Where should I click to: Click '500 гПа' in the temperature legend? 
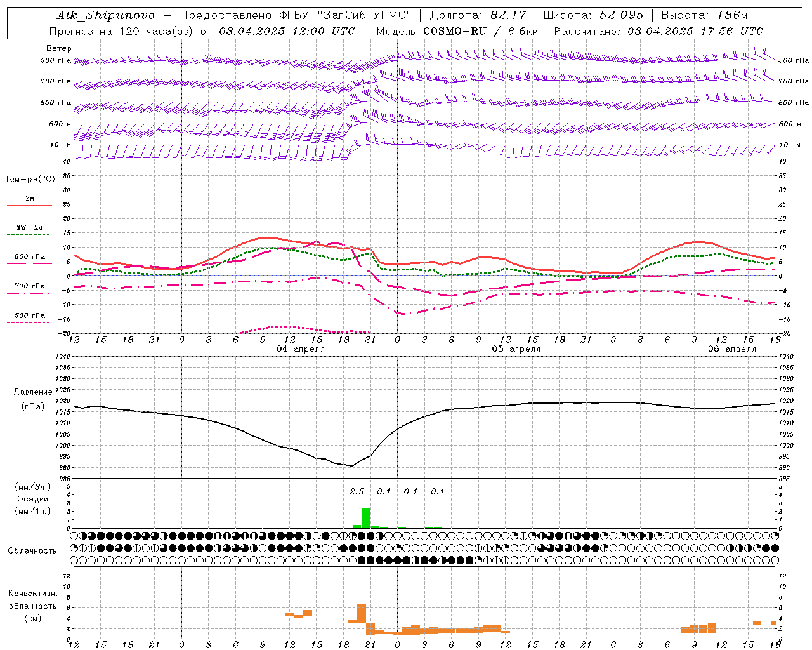click(30, 315)
